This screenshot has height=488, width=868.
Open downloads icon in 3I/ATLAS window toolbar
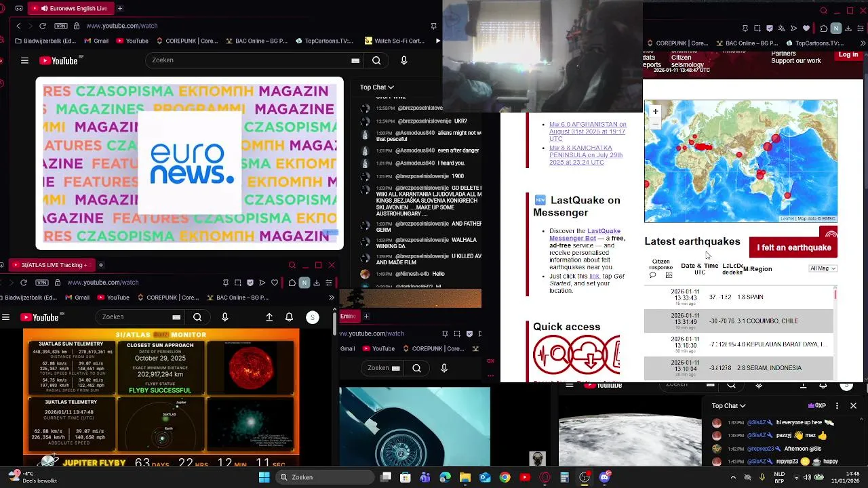point(317,283)
